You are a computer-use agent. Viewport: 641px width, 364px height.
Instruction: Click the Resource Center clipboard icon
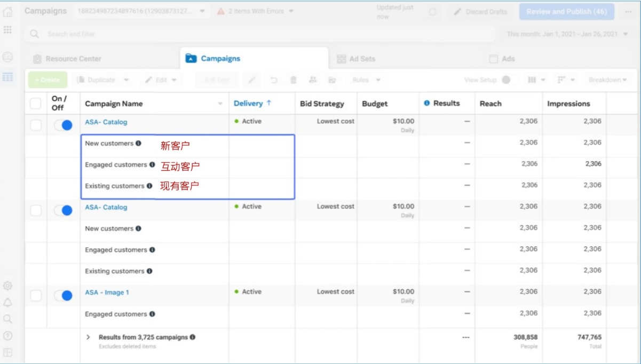point(37,59)
